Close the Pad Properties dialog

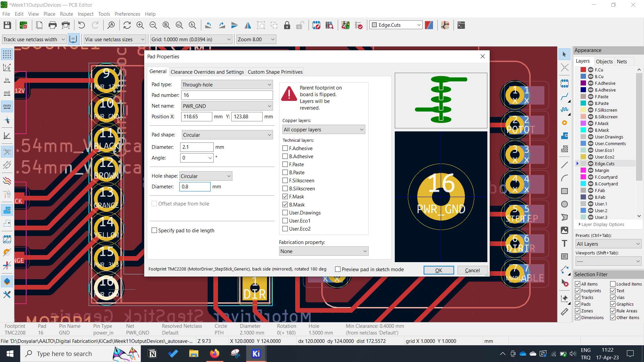482,56
